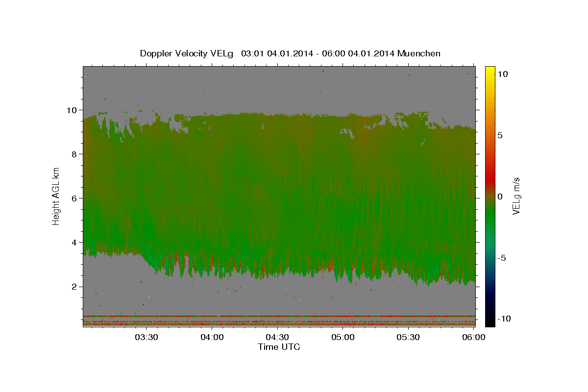Click the colorbar tick label 10
Image resolution: width=588 pixels, height=392 pixels.
[x=503, y=74]
